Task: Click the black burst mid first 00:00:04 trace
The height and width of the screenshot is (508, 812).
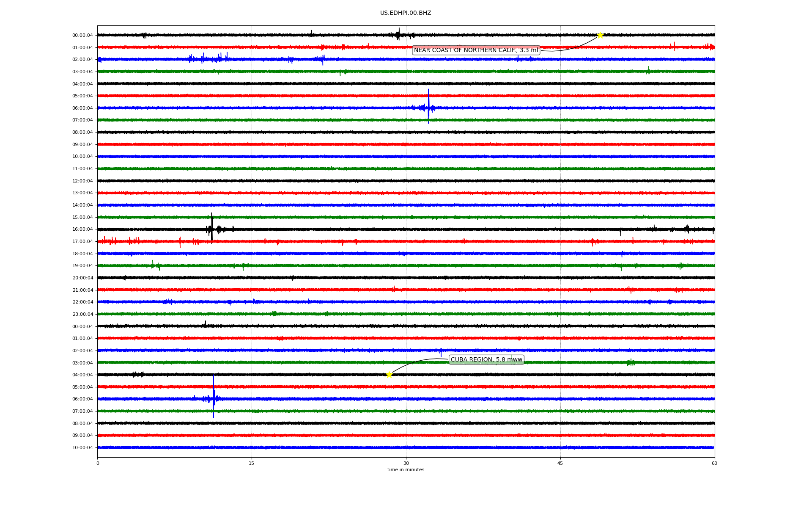Action: (x=398, y=34)
